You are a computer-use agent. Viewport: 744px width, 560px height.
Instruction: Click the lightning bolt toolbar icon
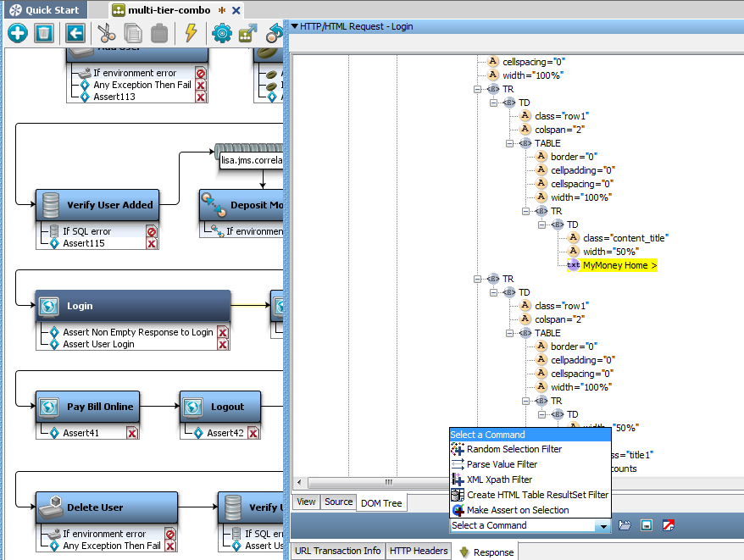[191, 33]
